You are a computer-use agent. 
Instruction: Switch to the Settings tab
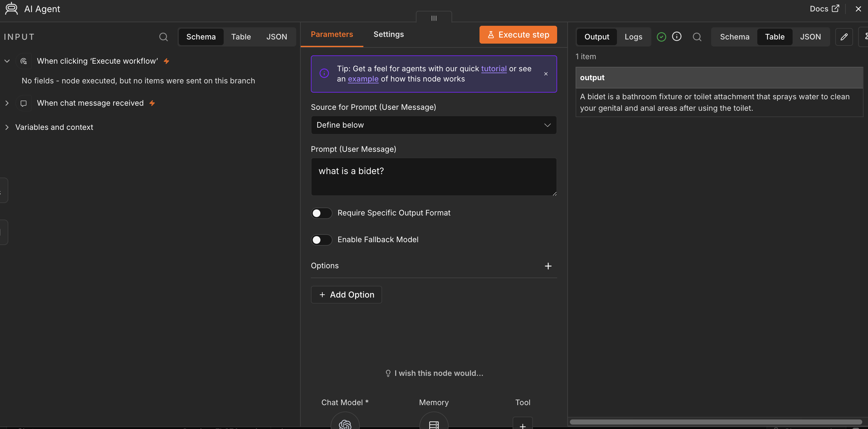coord(388,34)
